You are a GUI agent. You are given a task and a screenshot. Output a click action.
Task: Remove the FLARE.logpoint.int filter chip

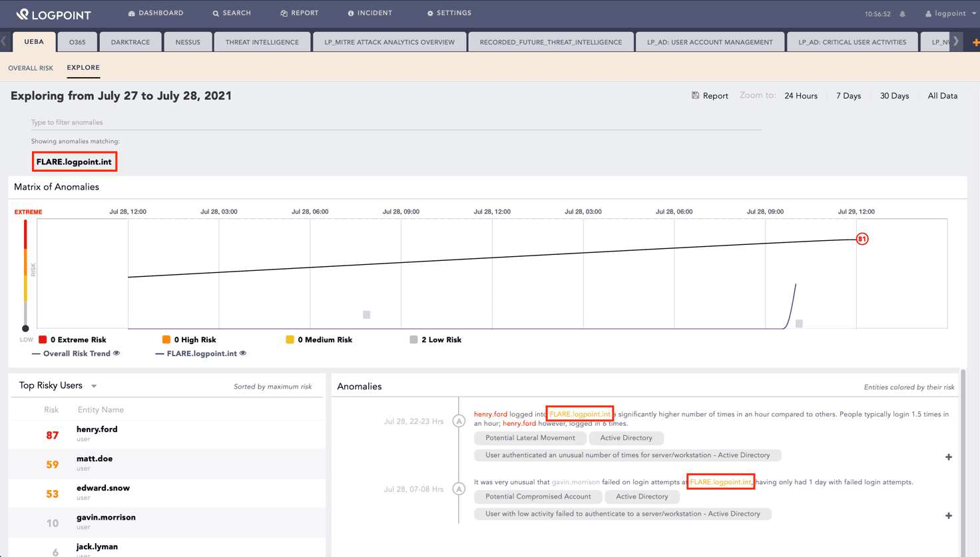pos(74,162)
